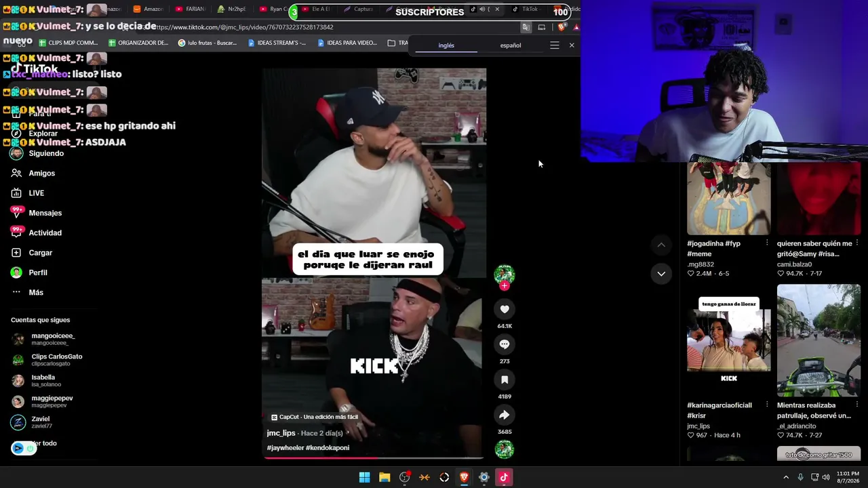Click the translate icon in address bar

tap(526, 27)
